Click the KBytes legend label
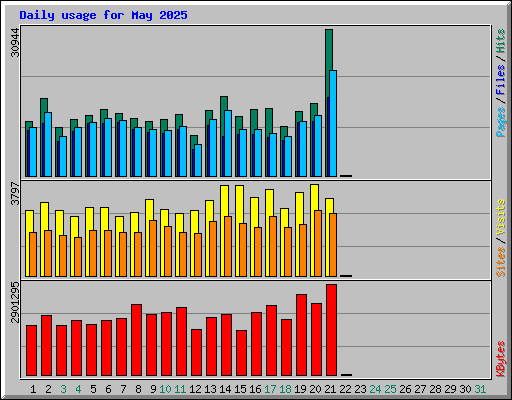The height and width of the screenshot is (400, 512). click(501, 359)
